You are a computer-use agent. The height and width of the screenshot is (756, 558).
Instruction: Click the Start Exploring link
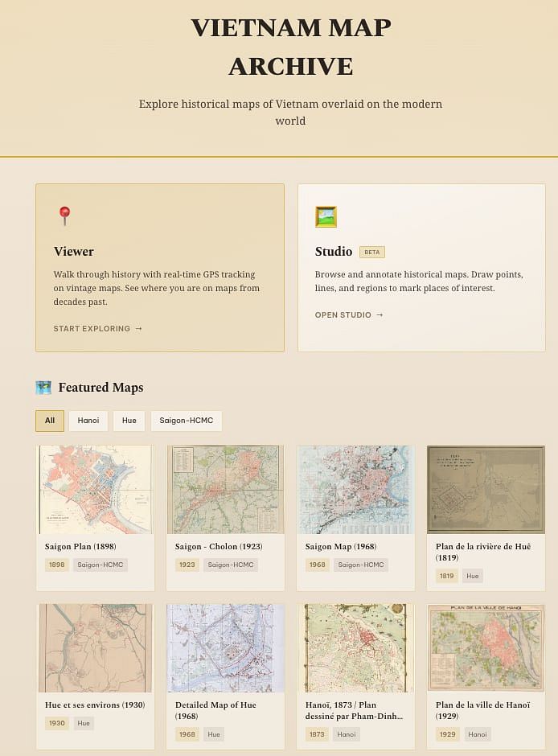click(97, 328)
